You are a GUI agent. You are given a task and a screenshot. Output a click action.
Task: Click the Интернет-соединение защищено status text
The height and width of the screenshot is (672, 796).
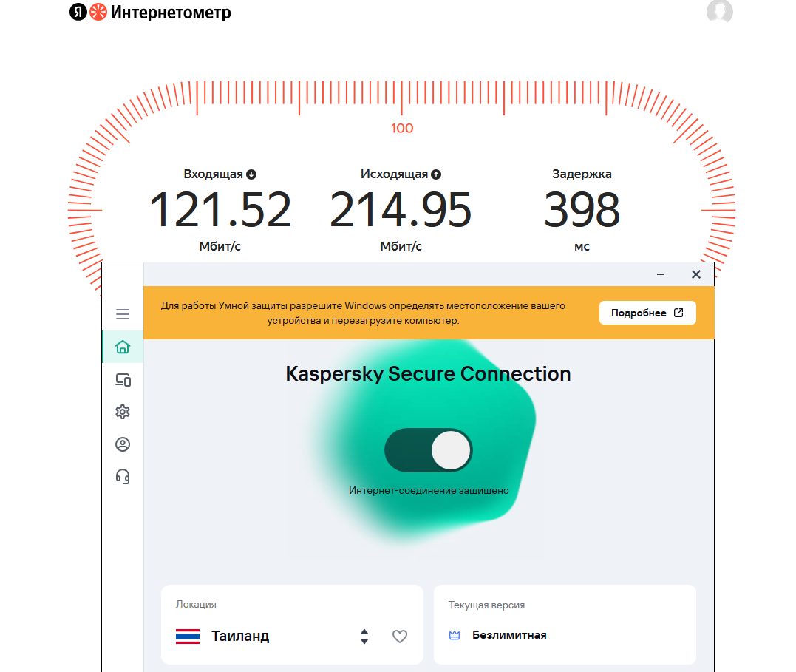click(429, 491)
